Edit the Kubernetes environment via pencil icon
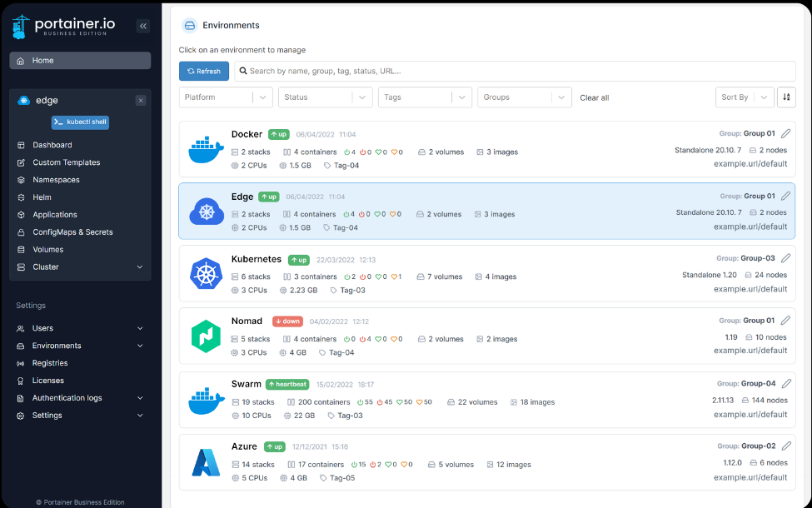 click(785, 258)
